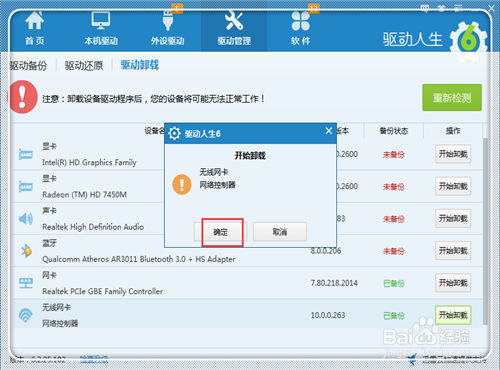This screenshot has height=370, width=500.
Task: Switch to 驱动备份 subtab
Action: point(28,65)
